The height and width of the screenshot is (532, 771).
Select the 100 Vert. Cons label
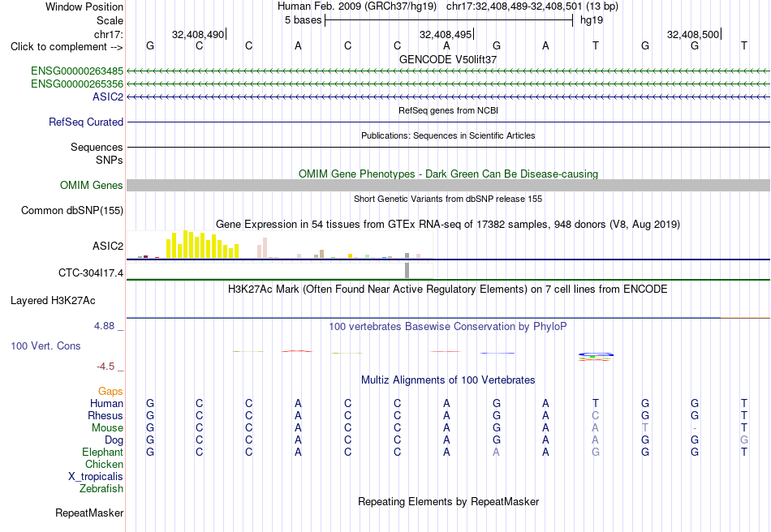click(x=45, y=345)
